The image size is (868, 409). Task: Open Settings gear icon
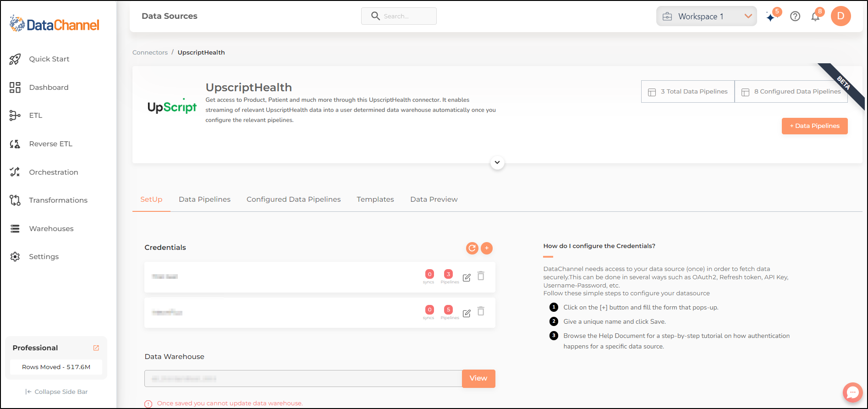click(x=15, y=257)
